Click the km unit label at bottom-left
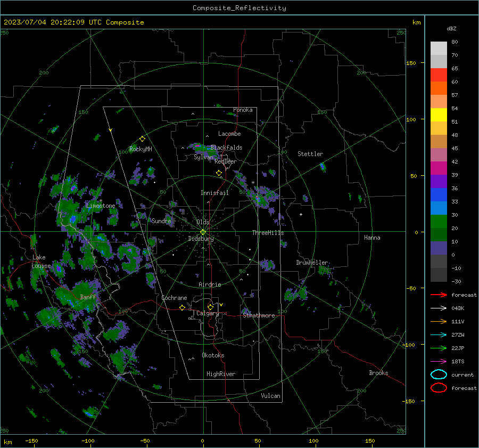 pos(7,442)
